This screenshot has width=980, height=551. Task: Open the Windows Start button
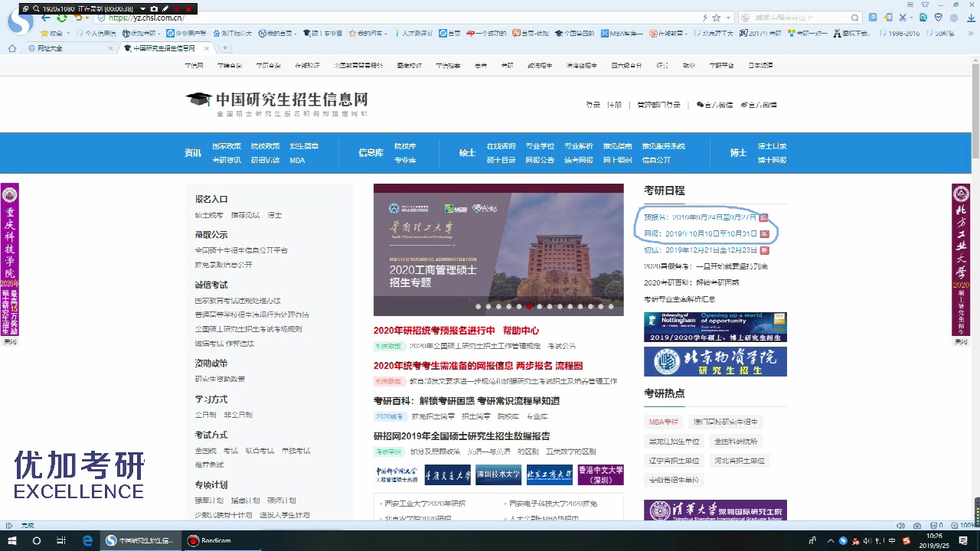pos(12,540)
